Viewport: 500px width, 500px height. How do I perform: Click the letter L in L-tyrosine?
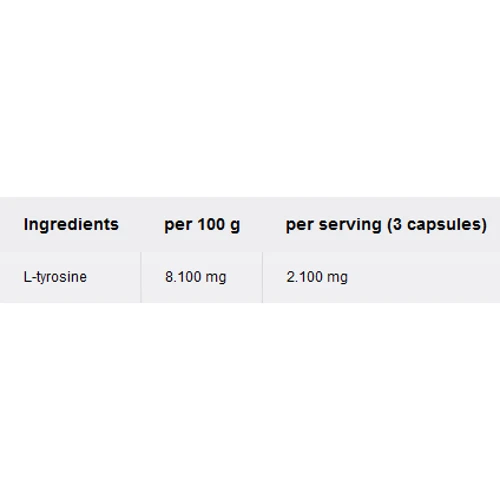pyautogui.click(x=27, y=277)
